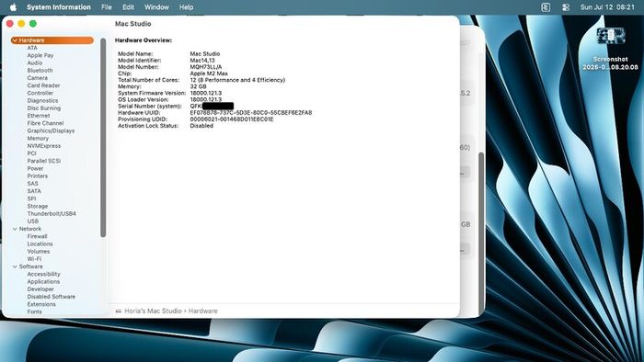Select the Screenshot file on the desktop
The width and height of the screenshot is (644, 362).
[610, 49]
